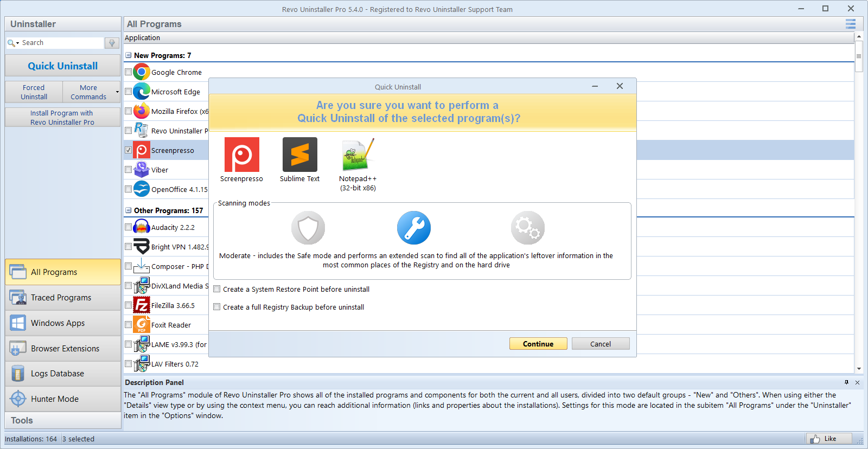
Task: Collapse the Other Programs group
Action: tap(129, 210)
